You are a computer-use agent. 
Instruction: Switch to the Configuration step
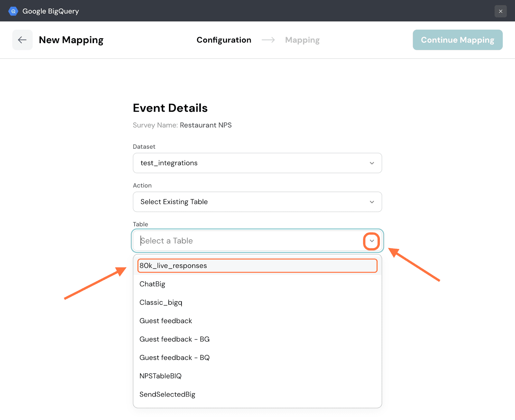224,40
